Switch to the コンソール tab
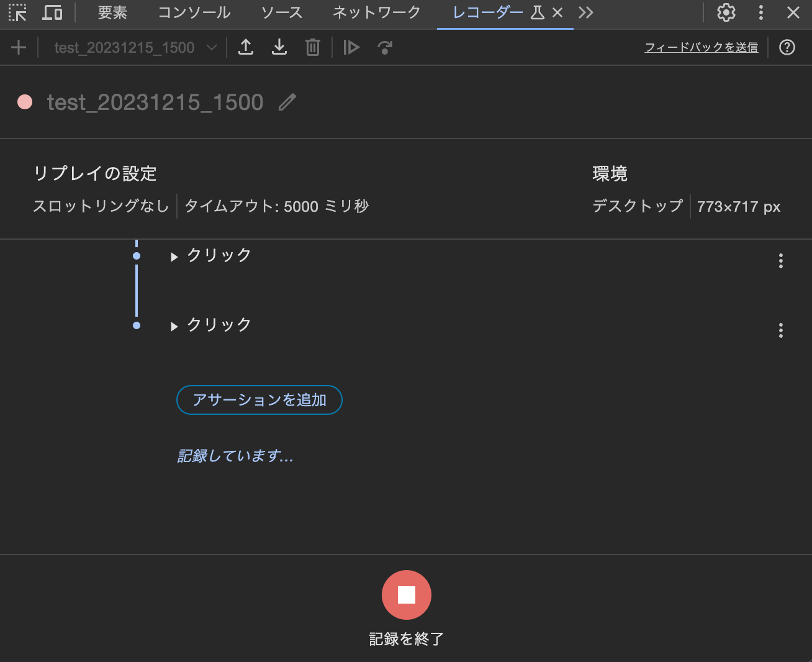Viewport: 812px width, 662px height. (194, 12)
